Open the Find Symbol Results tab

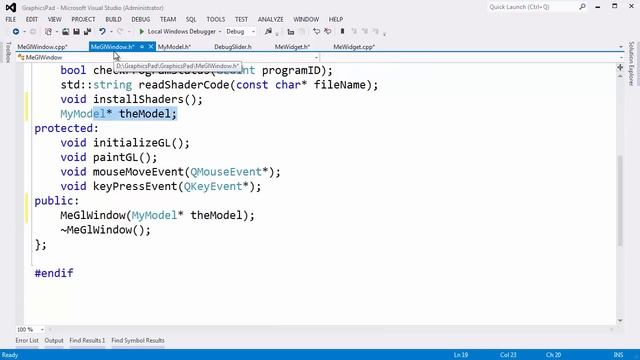coord(138,340)
